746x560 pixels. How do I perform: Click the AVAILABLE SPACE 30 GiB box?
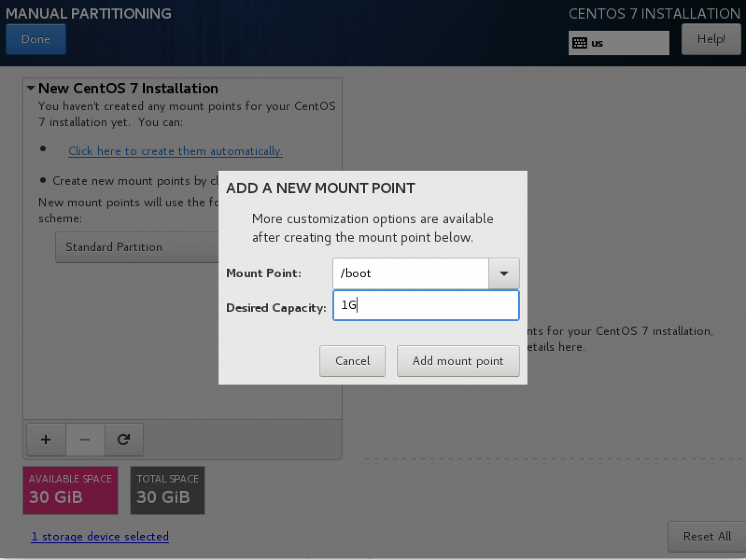click(70, 490)
